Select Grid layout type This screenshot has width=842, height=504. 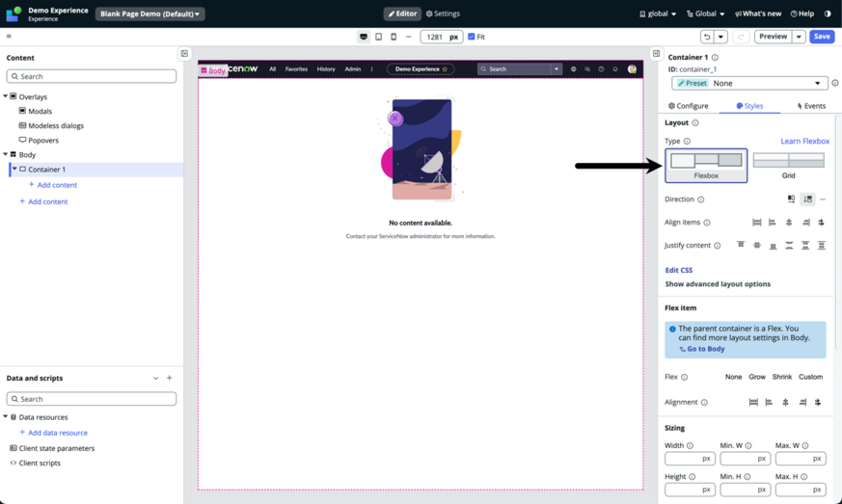pyautogui.click(x=788, y=166)
